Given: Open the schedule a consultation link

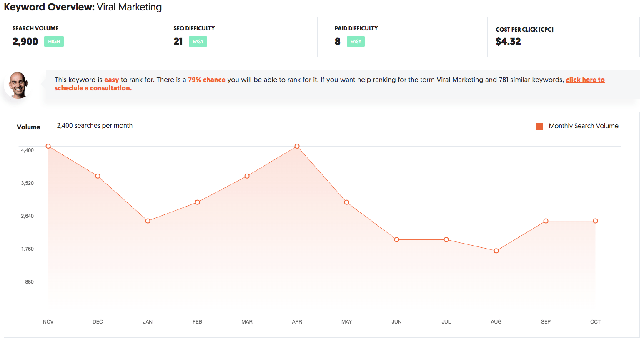Looking at the screenshot, I should coord(93,88).
